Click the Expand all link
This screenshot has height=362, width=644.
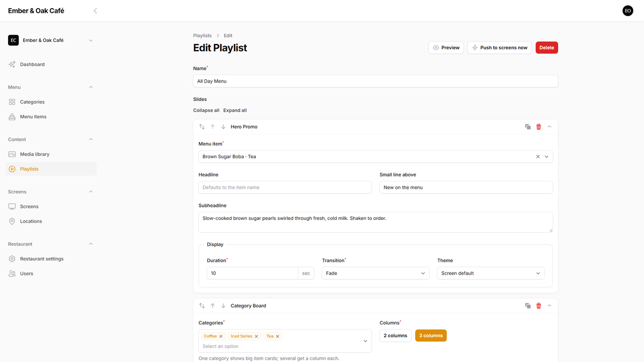tap(235, 110)
